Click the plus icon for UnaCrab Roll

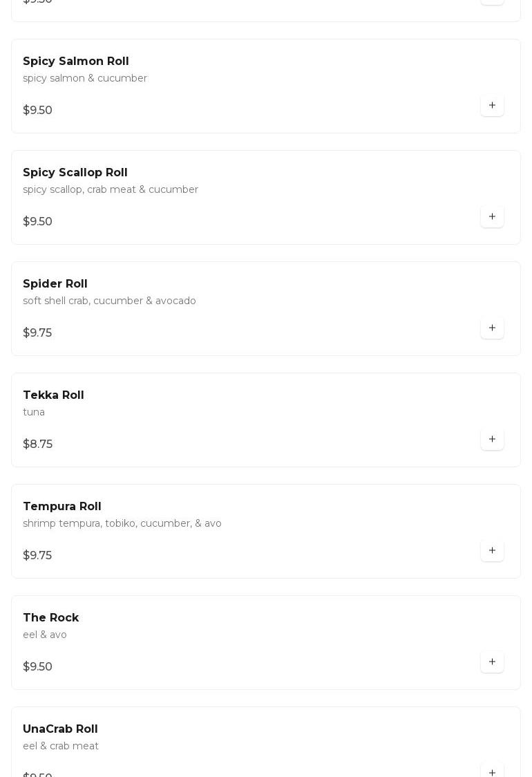[492, 771]
